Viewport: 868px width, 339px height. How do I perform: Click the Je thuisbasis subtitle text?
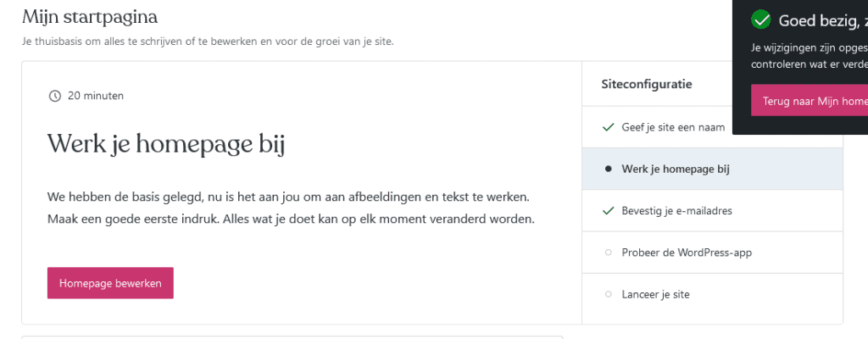[x=209, y=42]
